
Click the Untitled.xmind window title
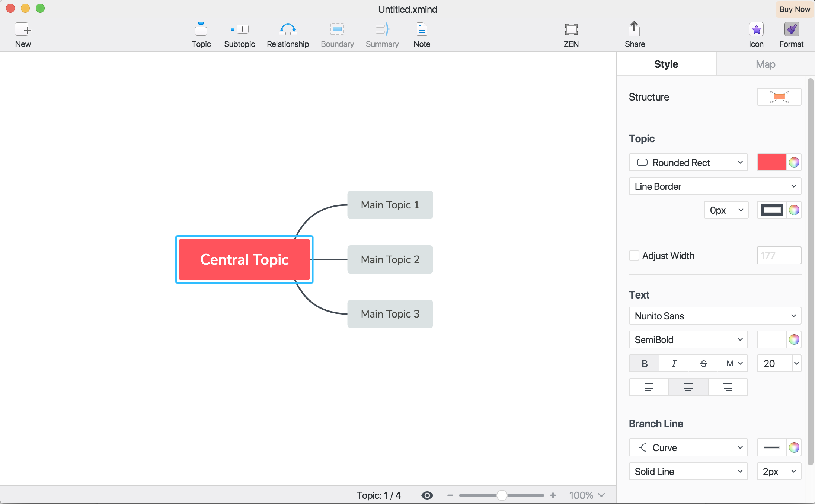click(x=407, y=9)
